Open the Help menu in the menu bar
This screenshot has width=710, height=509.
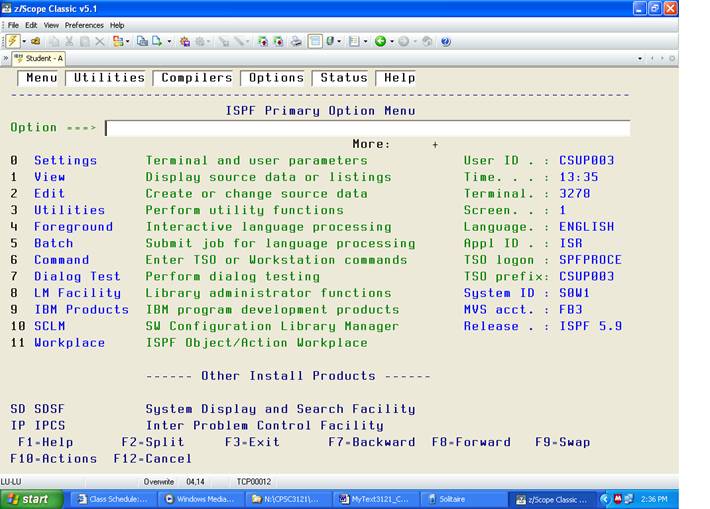tap(117, 25)
